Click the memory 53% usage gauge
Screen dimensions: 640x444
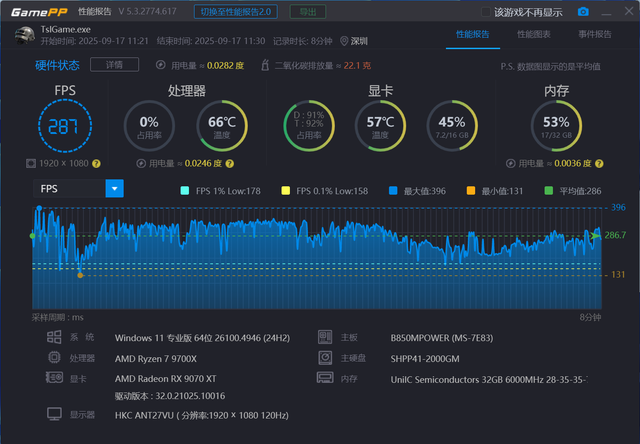[556, 126]
